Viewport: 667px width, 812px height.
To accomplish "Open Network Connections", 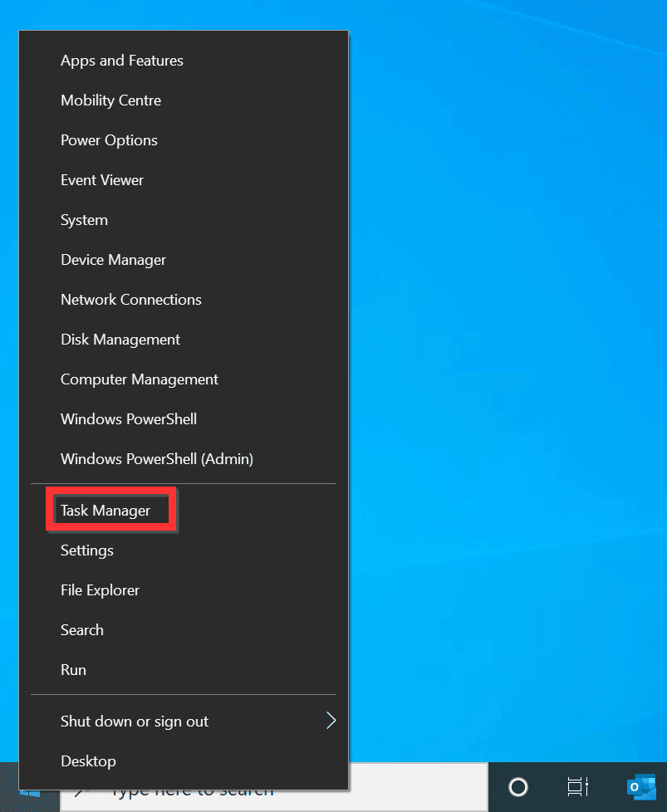I will (x=130, y=300).
